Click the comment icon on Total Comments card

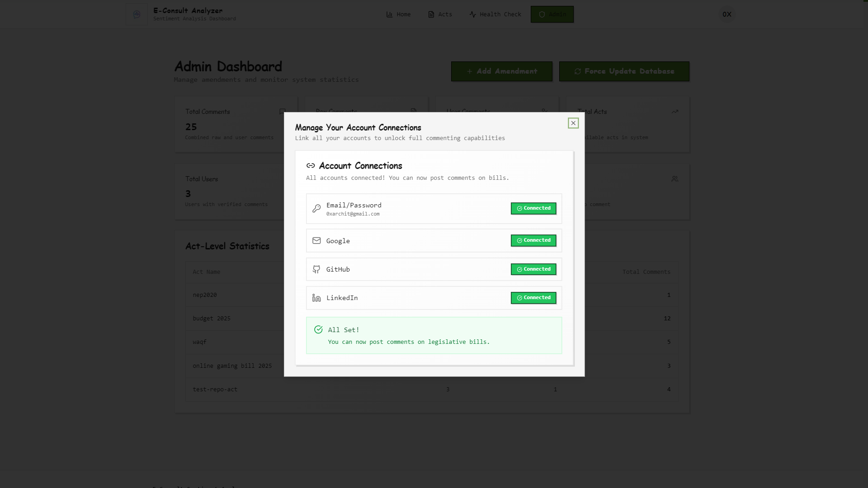tap(283, 112)
